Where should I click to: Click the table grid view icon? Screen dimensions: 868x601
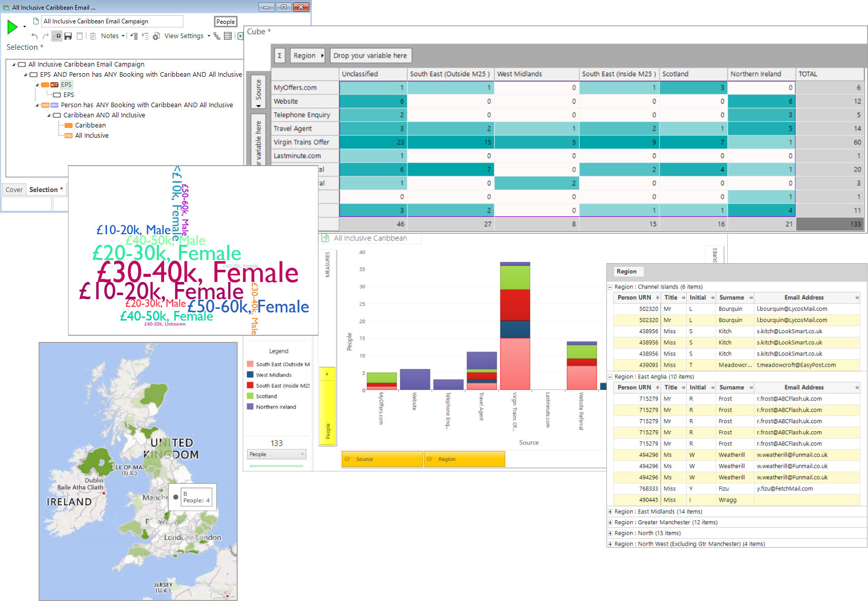click(228, 36)
